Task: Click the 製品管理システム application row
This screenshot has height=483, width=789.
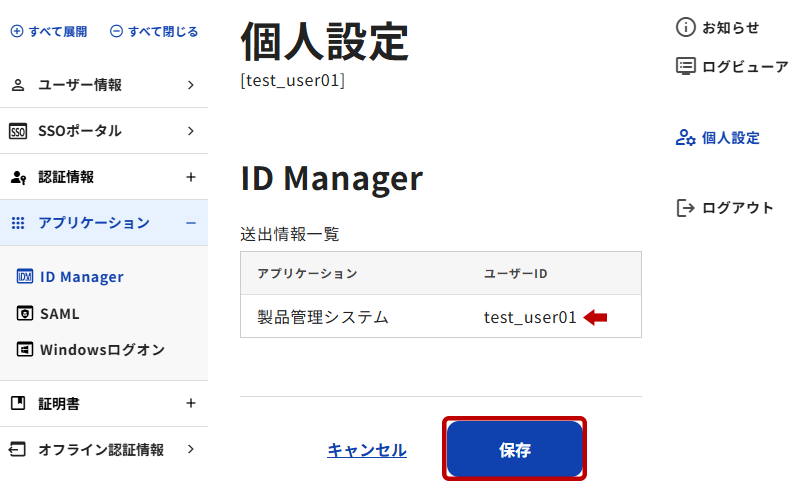Action: click(323, 317)
